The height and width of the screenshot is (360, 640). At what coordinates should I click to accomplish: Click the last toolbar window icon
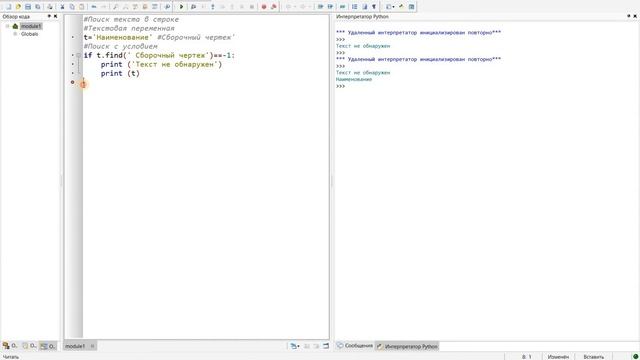coord(411,7)
